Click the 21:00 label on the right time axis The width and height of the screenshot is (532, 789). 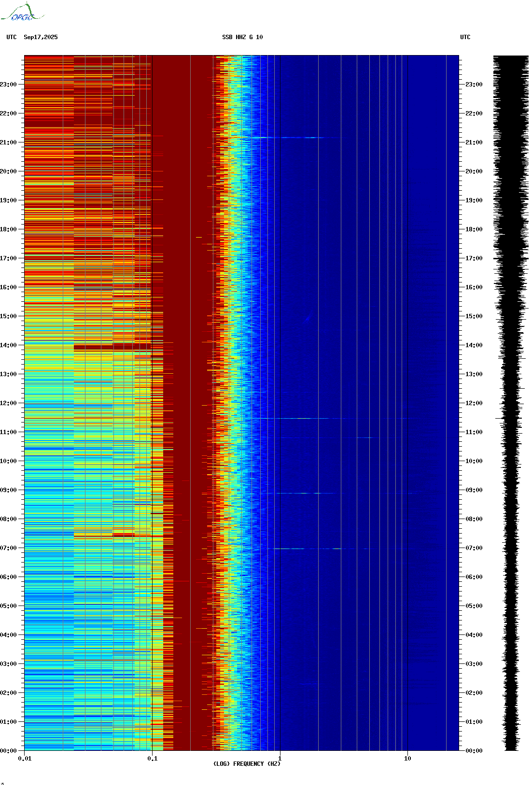pyautogui.click(x=474, y=142)
